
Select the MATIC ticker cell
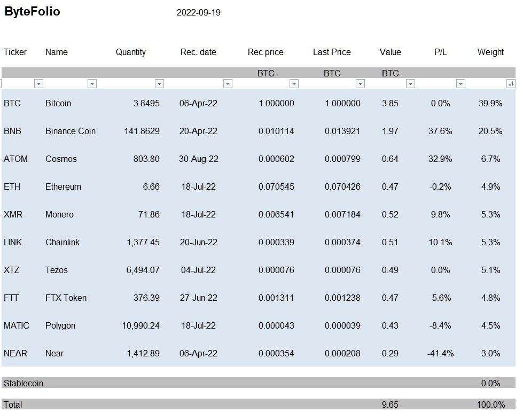click(x=17, y=325)
